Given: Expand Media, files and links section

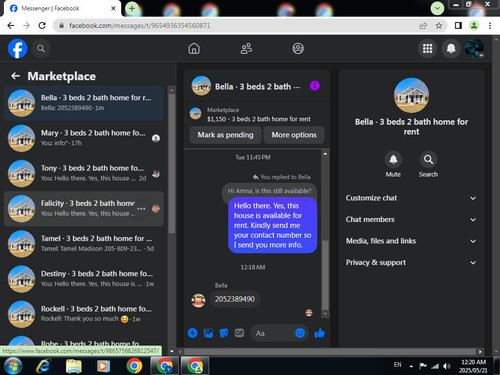Looking at the screenshot, I should (411, 241).
